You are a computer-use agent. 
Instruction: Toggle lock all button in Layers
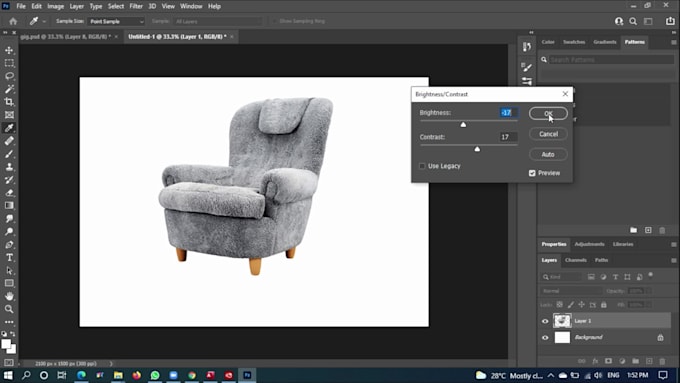click(604, 305)
